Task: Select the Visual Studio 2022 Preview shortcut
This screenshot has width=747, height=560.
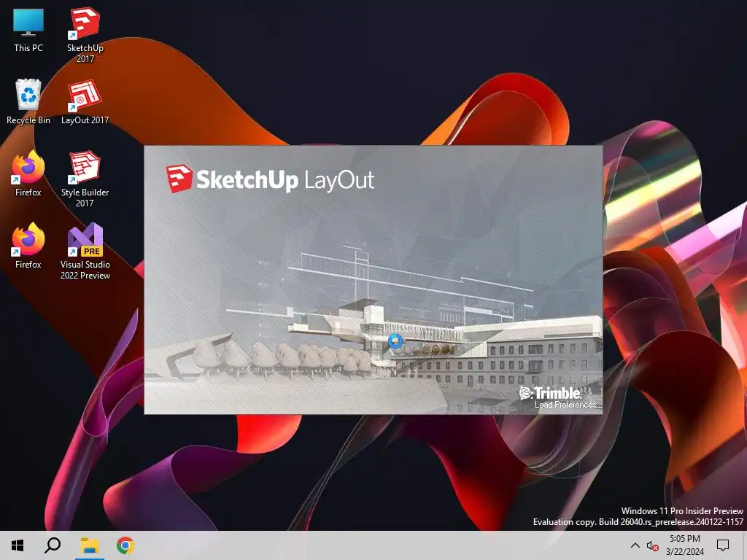Action: pyautogui.click(x=85, y=251)
